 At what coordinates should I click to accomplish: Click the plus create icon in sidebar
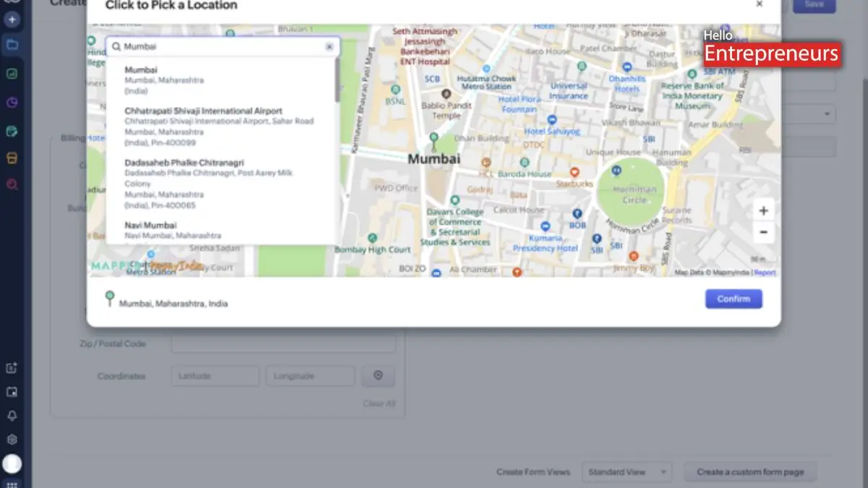click(x=12, y=19)
